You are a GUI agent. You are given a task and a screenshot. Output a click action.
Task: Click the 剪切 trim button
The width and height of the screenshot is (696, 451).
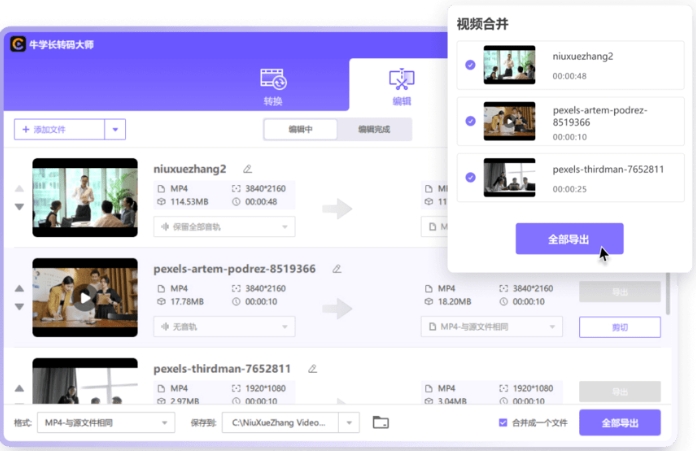click(619, 327)
